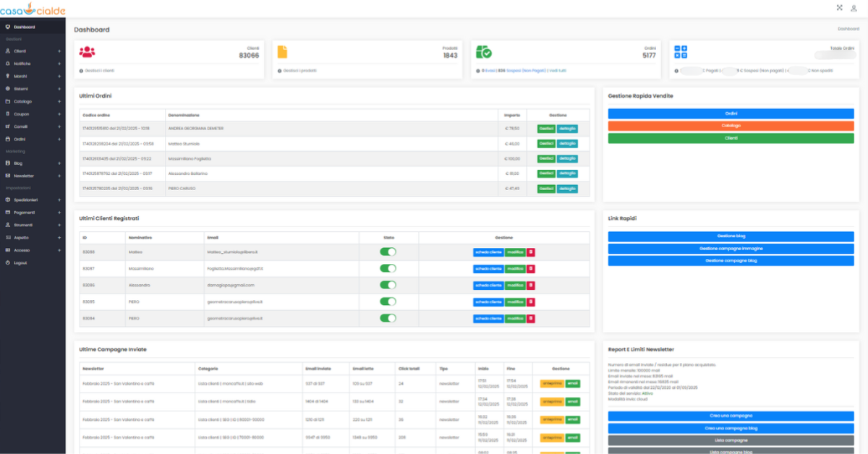868x454 pixels.
Task: Click Gestisci for ANDREA GEORGIANA DEMETER order
Action: (546, 128)
